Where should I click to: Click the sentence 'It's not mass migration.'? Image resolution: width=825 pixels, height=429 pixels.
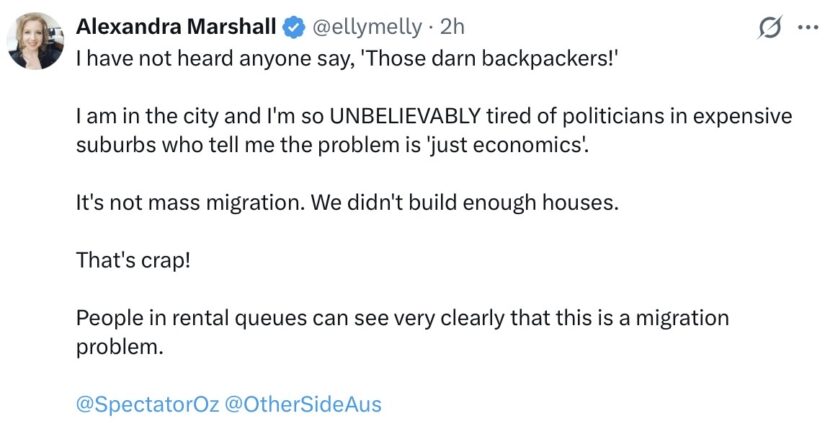click(x=190, y=203)
